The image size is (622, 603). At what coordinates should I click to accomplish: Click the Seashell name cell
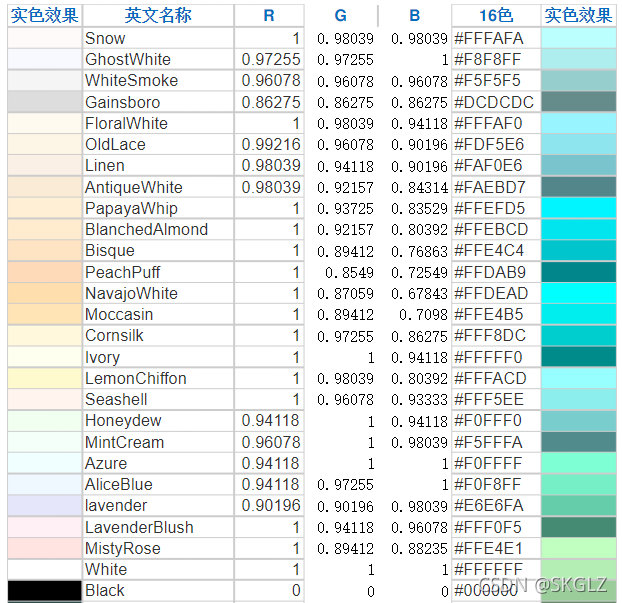[x=158, y=399]
